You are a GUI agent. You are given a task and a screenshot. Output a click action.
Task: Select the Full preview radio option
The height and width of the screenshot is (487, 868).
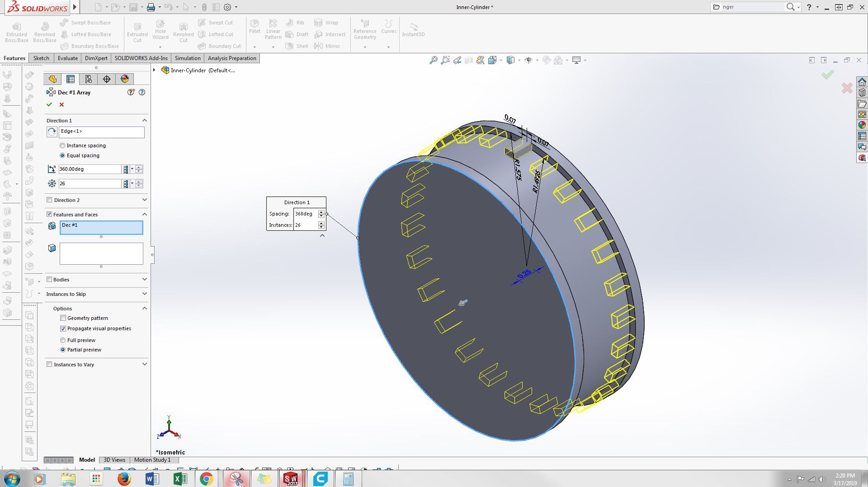tap(63, 340)
